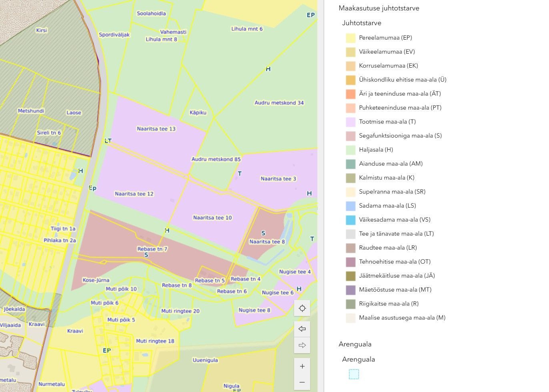Go to next map extent arrow
Image resolution: width=549 pixels, height=392 pixels.
[x=302, y=345]
